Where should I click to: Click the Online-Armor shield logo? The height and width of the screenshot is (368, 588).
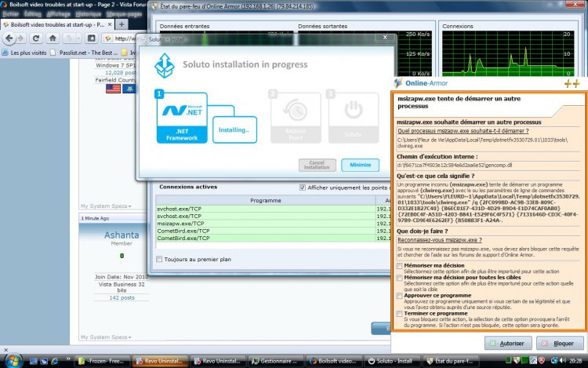tap(397, 83)
